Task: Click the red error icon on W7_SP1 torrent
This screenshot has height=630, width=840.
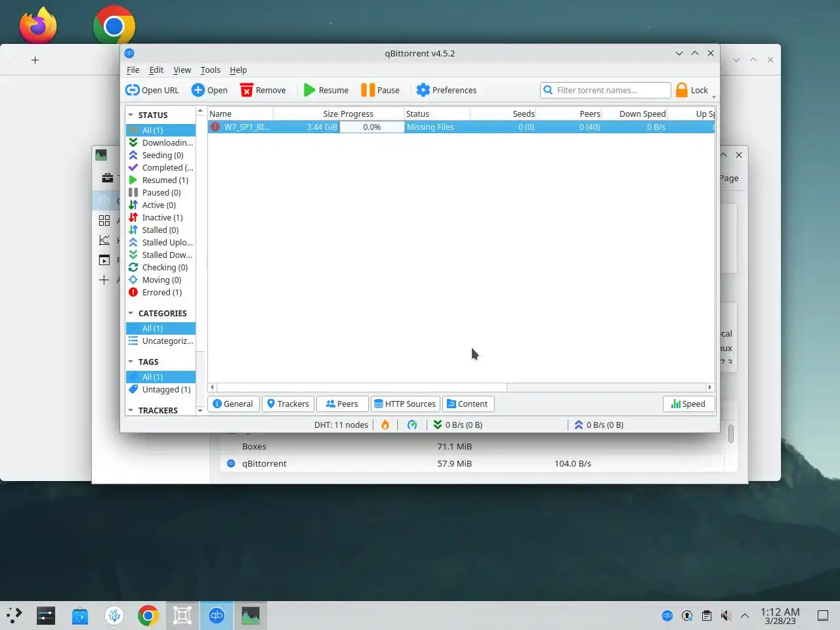Action: coord(215,127)
